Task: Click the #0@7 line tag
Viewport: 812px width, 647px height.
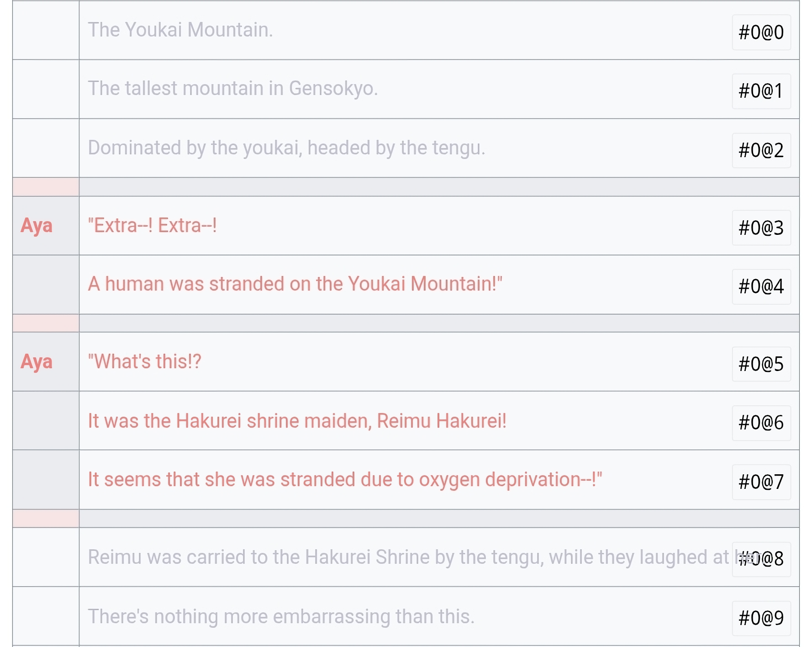Action: pos(761,482)
